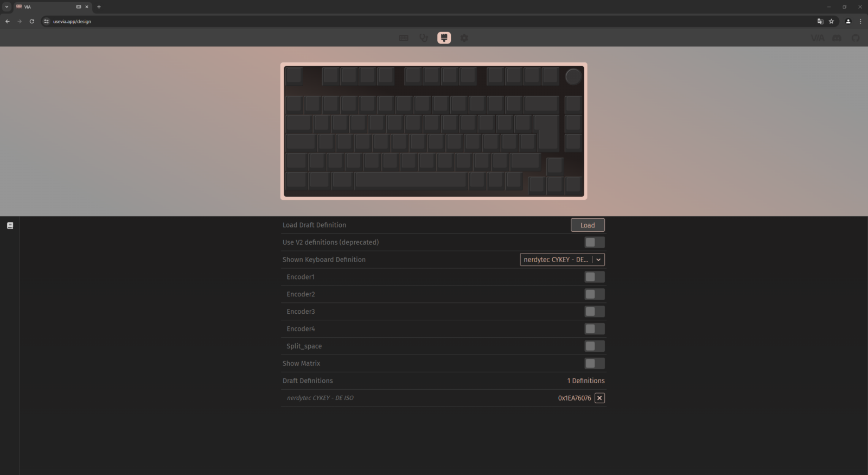Remove the nerdytec CYKEY draft definition
Viewport: 868px width, 475px height.
pyautogui.click(x=599, y=398)
